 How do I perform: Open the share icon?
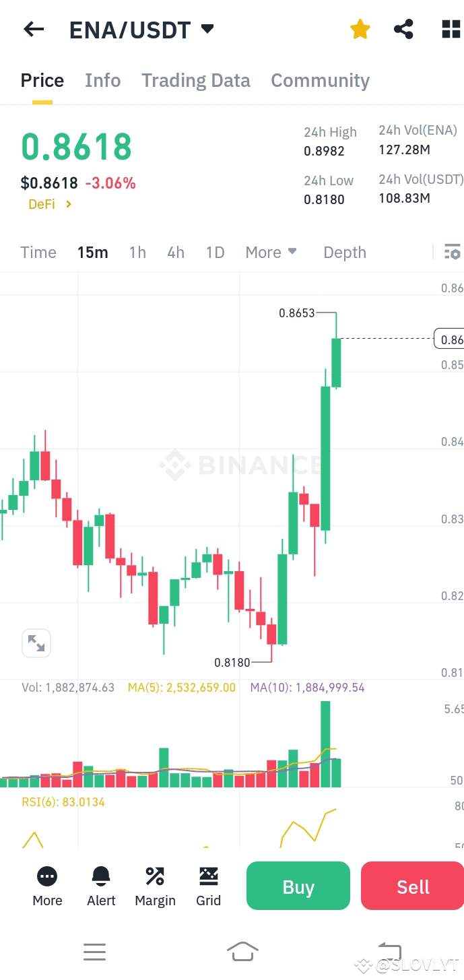pyautogui.click(x=404, y=29)
